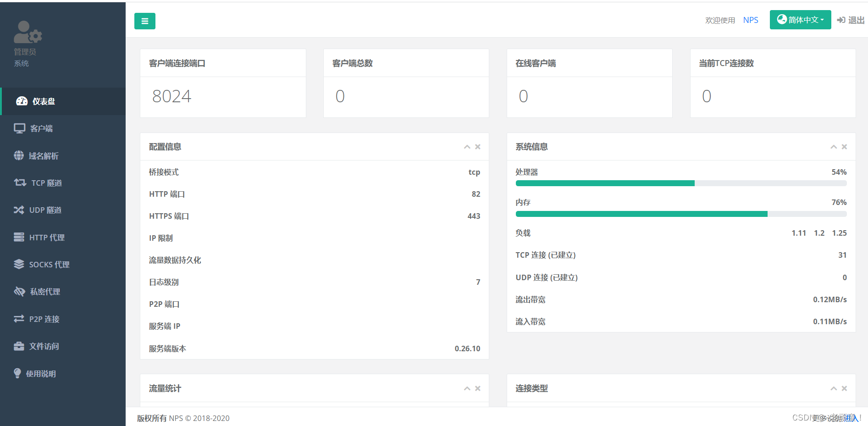Click the 内存 memory progress bar
Screen dimensions: 868x426
tap(681, 214)
